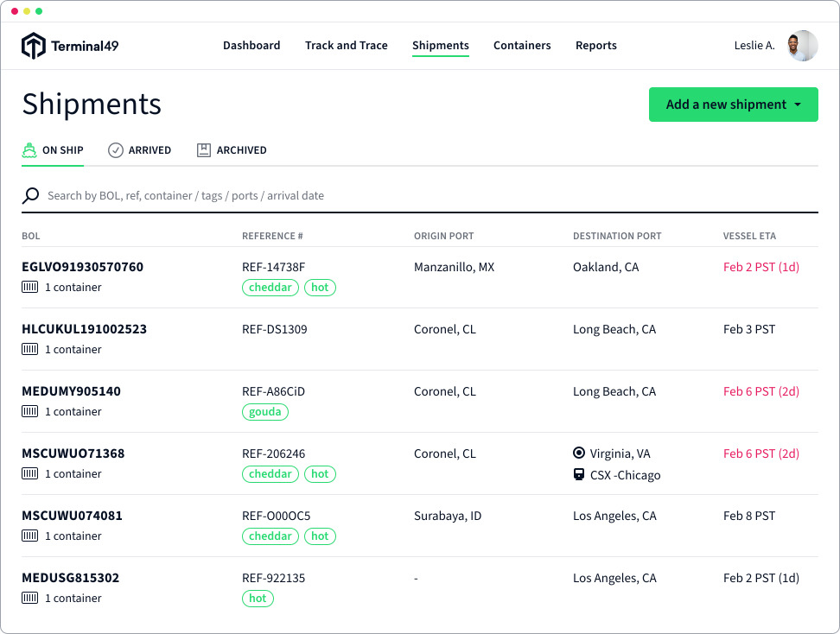The width and height of the screenshot is (840, 634).
Task: Click container icon under EGLVO91930570760
Action: coord(30,288)
